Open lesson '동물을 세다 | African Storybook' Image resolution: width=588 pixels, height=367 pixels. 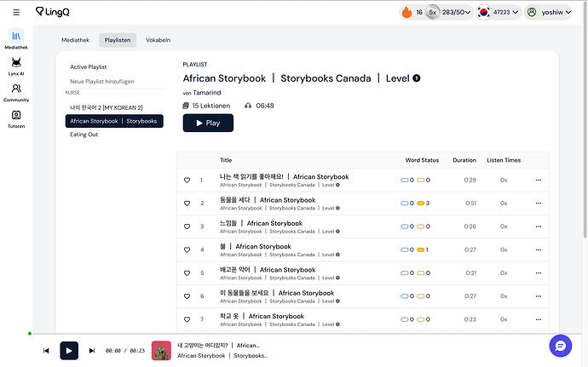click(x=268, y=200)
